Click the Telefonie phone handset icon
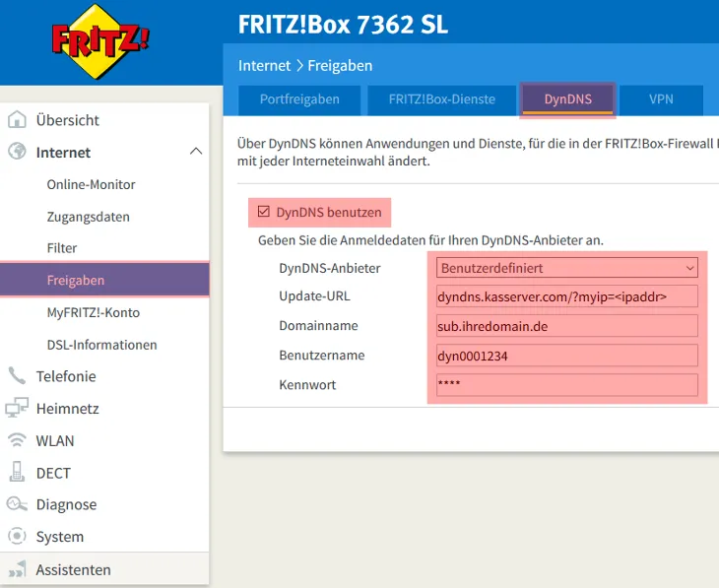Image resolution: width=719 pixels, height=588 pixels. (x=17, y=375)
